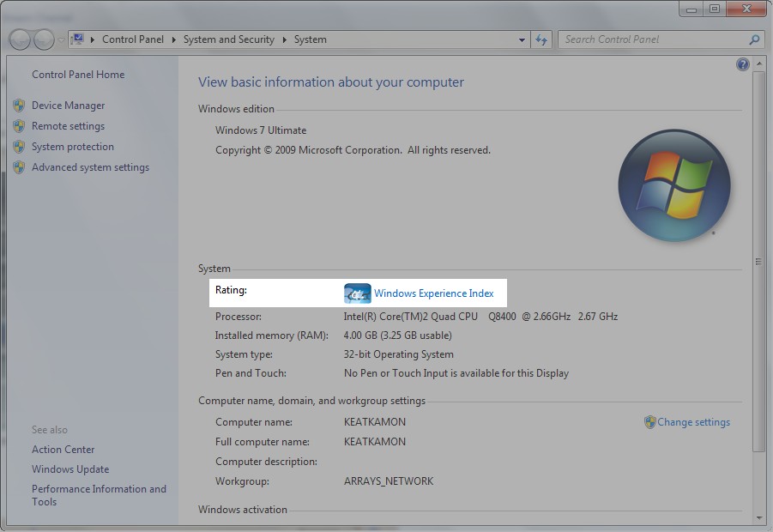The image size is (773, 532).
Task: Open address bar history dropdown
Action: (x=522, y=40)
